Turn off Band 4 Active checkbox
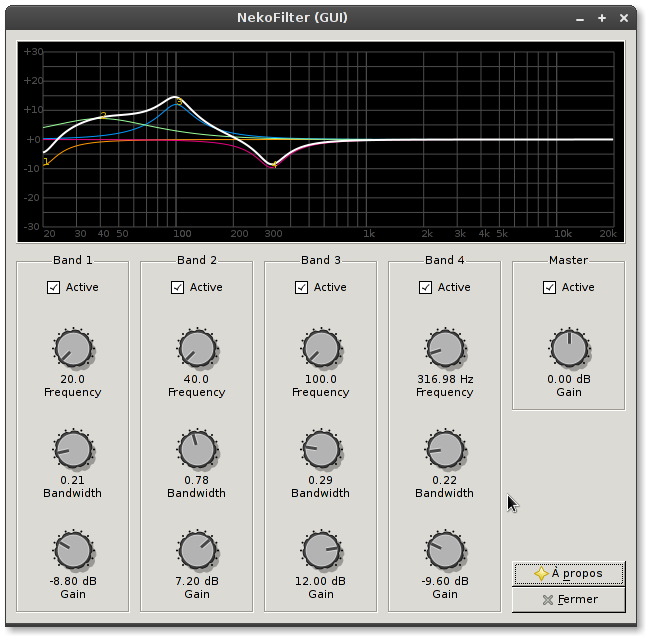 click(426, 288)
